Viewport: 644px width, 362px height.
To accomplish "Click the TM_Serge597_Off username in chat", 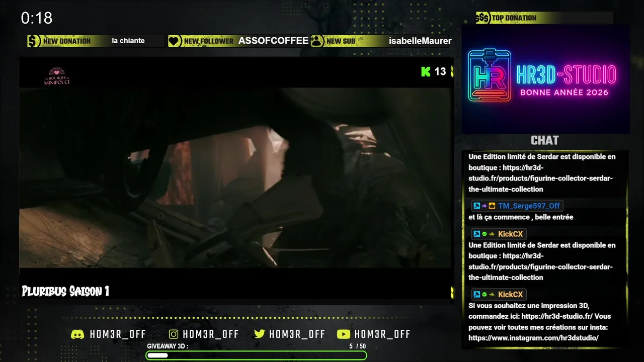I will click(x=529, y=206).
